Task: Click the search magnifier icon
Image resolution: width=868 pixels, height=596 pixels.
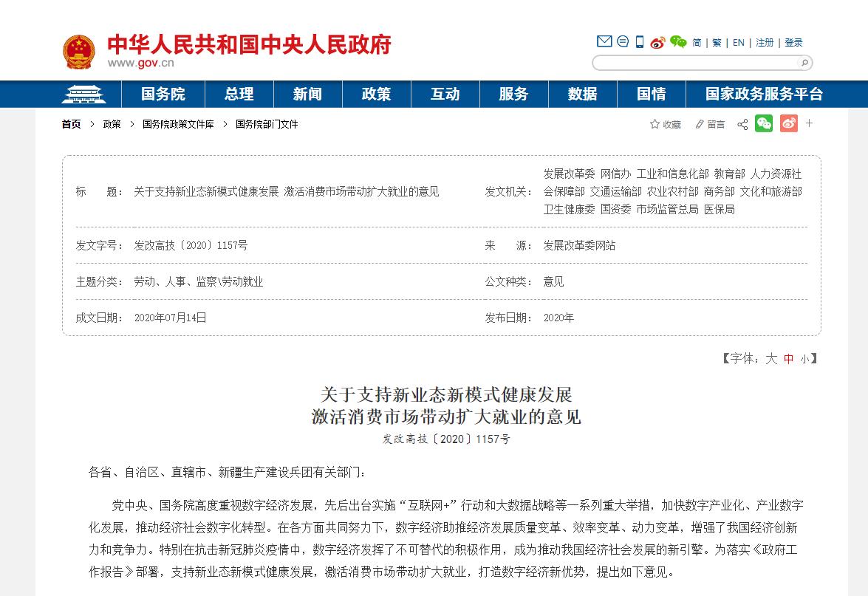Action: [803, 63]
